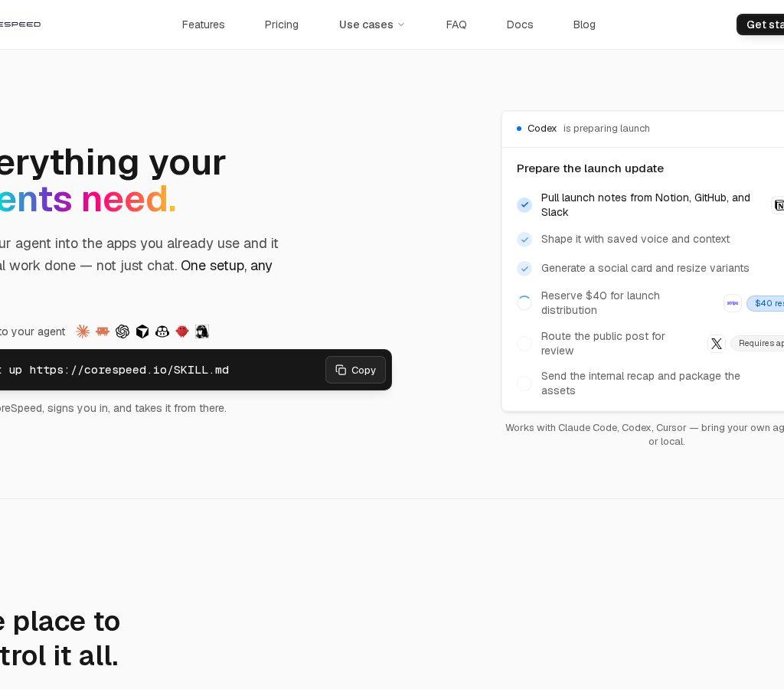
Task: Click checkmark for Shape it with saved voice
Action: (524, 240)
